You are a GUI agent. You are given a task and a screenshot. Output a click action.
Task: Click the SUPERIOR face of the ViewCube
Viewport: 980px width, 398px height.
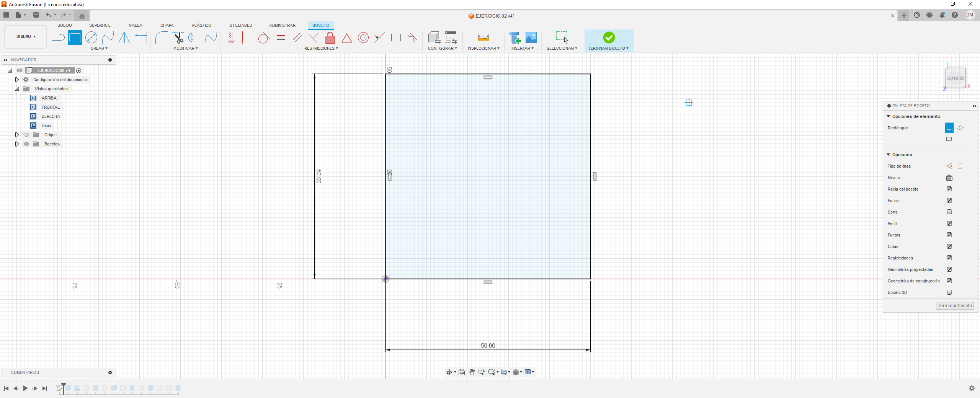(x=955, y=78)
